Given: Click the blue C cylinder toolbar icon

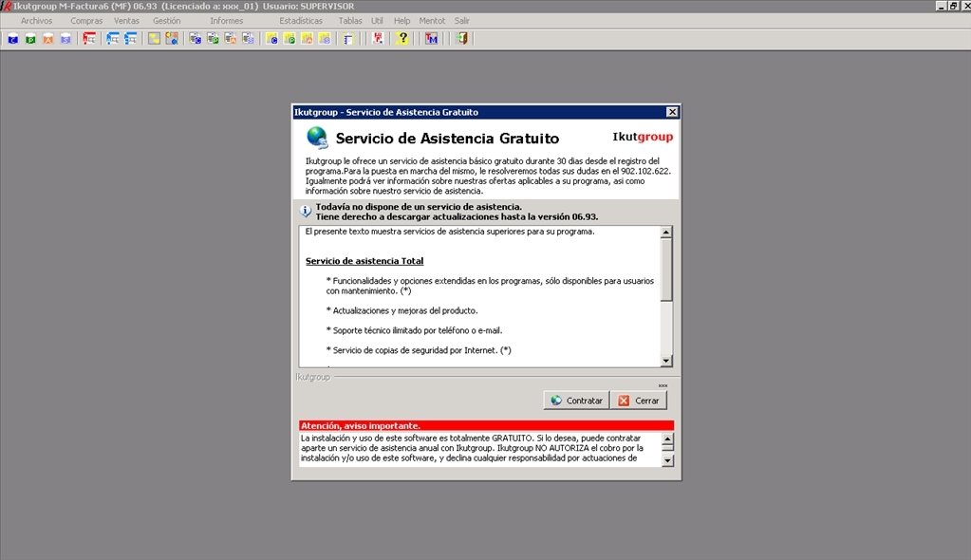Looking at the screenshot, I should 13,39.
